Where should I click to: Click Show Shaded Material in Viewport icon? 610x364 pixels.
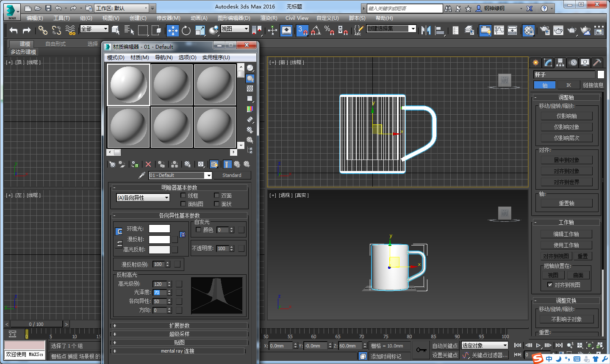pyautogui.click(x=214, y=164)
